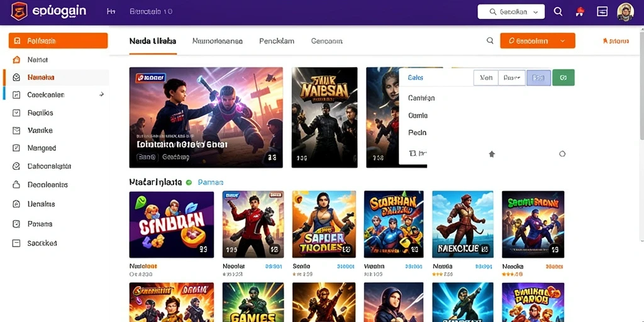Open the user avatar profile picture
This screenshot has height=322, width=644.
(625, 12)
